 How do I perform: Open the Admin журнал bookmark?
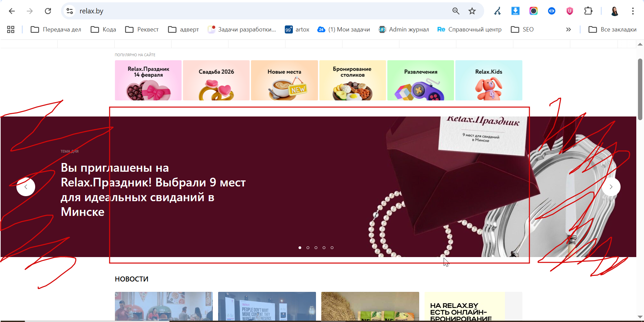[x=404, y=29]
